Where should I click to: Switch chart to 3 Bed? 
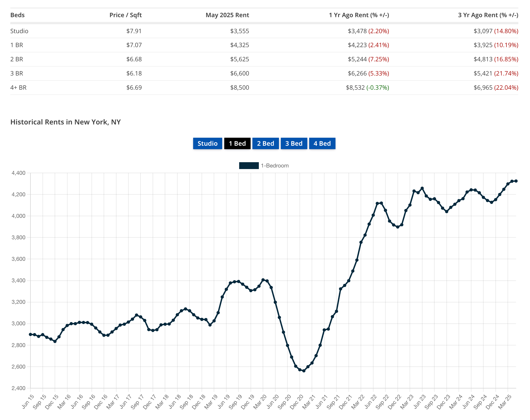[294, 143]
